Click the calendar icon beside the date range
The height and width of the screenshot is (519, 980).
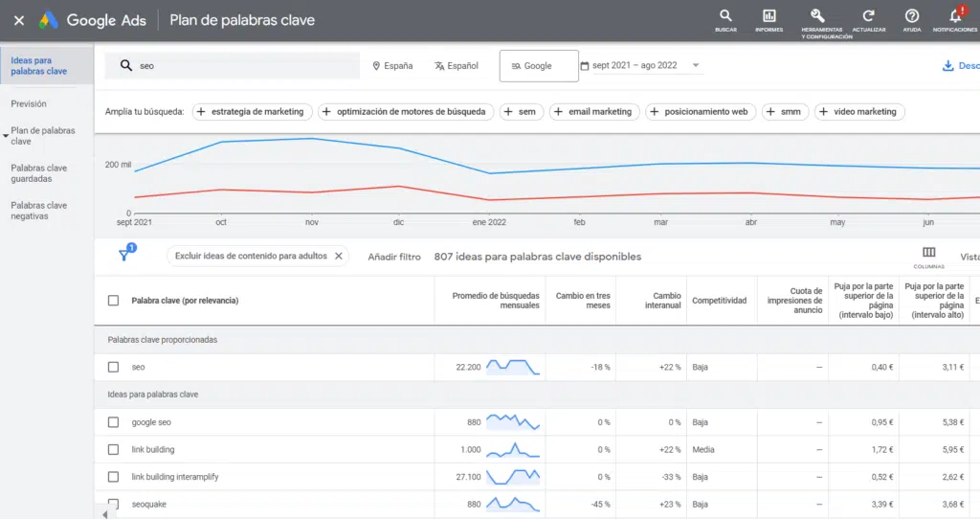[x=585, y=66]
